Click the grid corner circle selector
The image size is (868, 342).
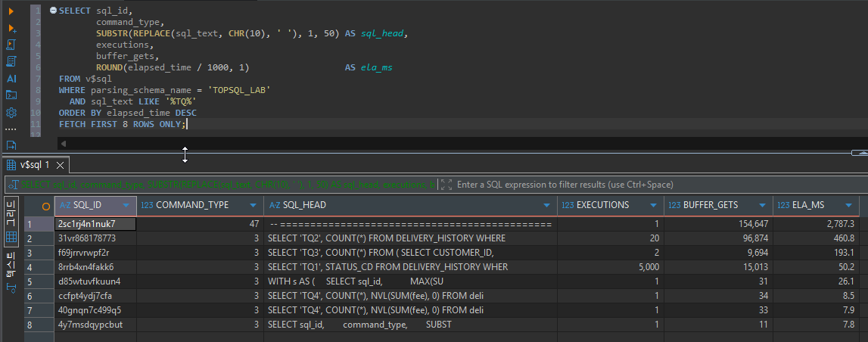click(x=46, y=205)
